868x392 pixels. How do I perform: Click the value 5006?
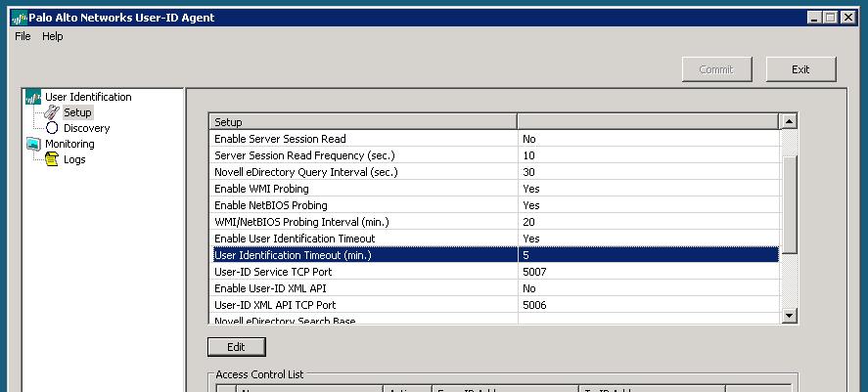click(x=534, y=305)
